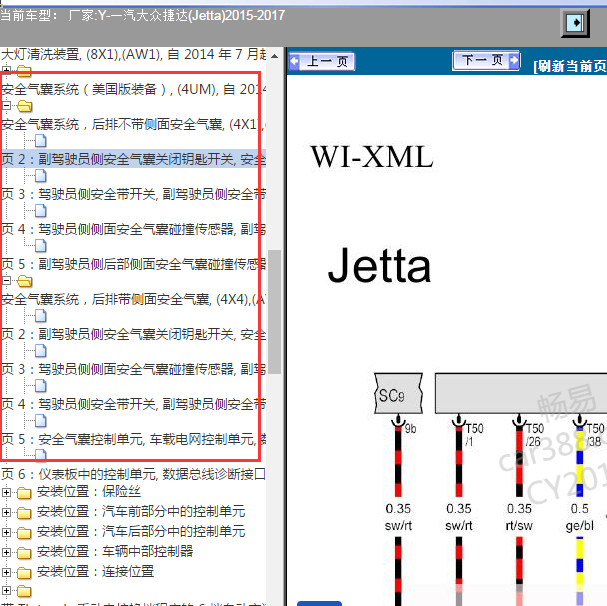Click the folder icon beside 安装位置:保险丝
Image resolution: width=607 pixels, height=606 pixels.
click(x=24, y=493)
